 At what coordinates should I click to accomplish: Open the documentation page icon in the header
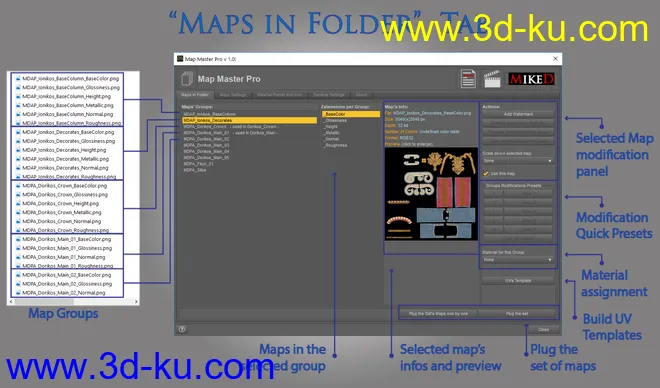pyautogui.click(x=468, y=79)
